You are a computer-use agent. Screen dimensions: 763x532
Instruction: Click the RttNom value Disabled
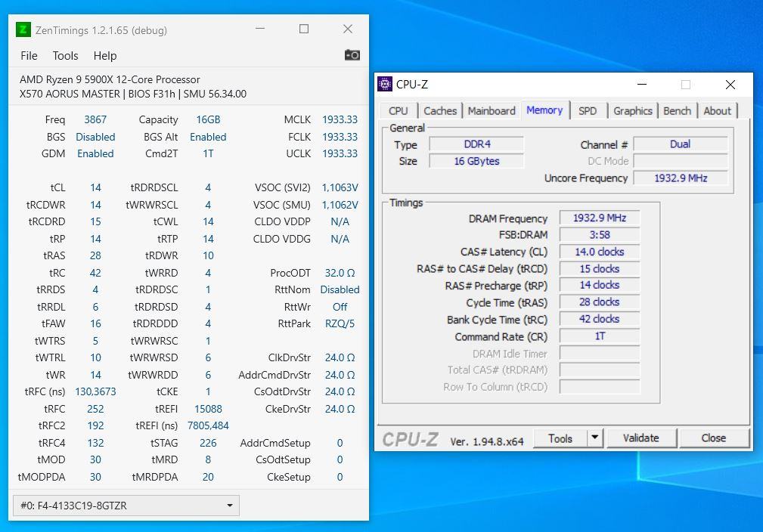coord(340,290)
